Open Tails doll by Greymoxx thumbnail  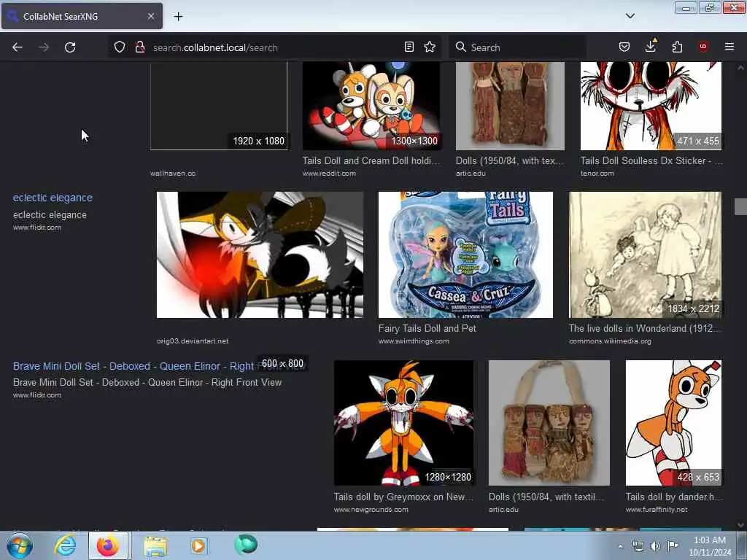(404, 423)
